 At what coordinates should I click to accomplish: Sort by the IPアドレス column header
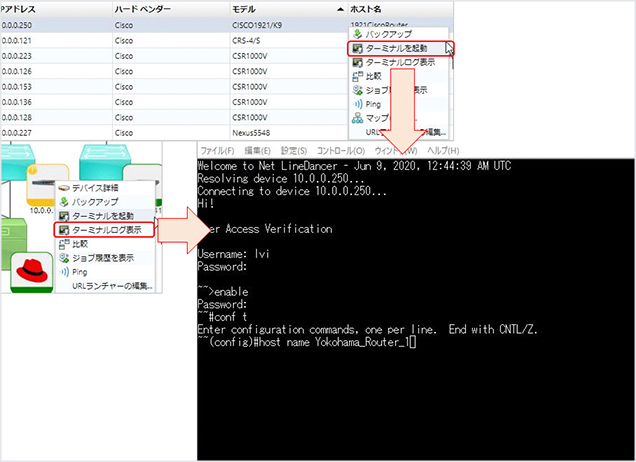click(56, 9)
